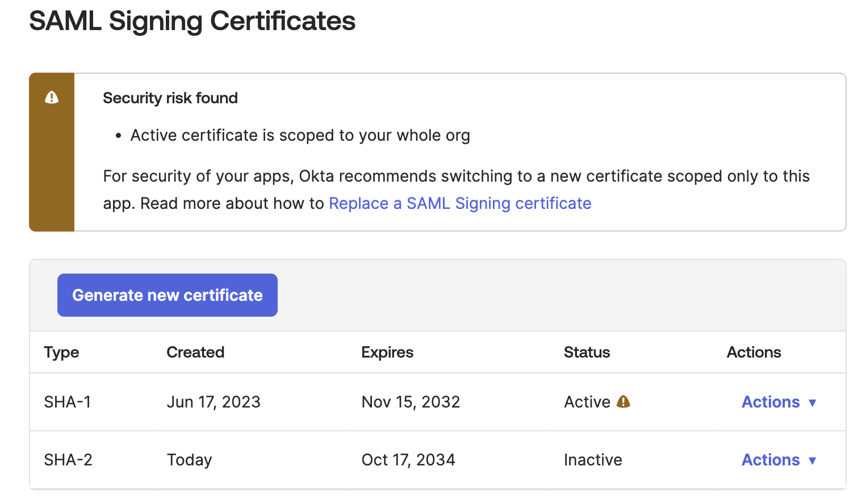Expand the chevron next to SHA-1 Actions

(x=813, y=403)
